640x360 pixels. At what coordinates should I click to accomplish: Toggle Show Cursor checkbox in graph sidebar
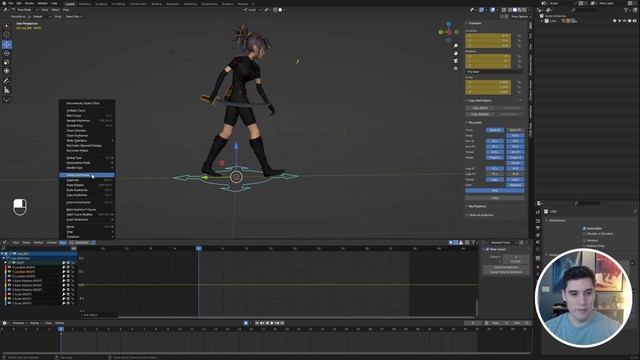pos(487,249)
